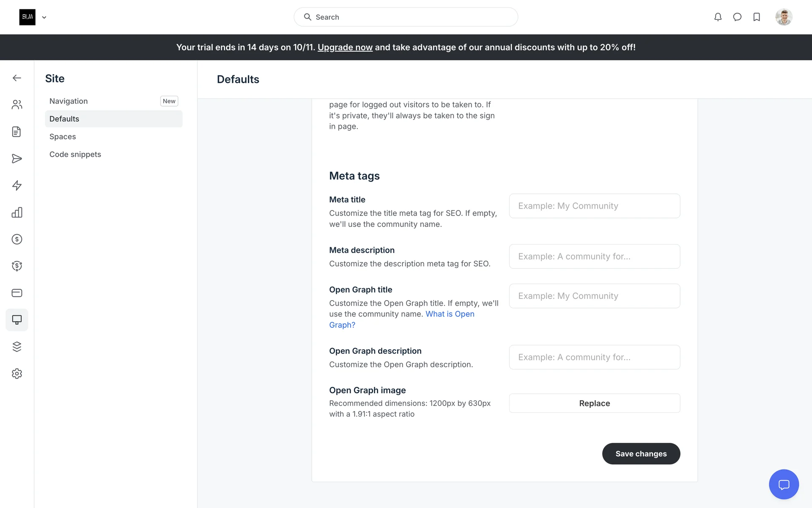Open the bookmark icon in header
The width and height of the screenshot is (812, 508).
(757, 17)
